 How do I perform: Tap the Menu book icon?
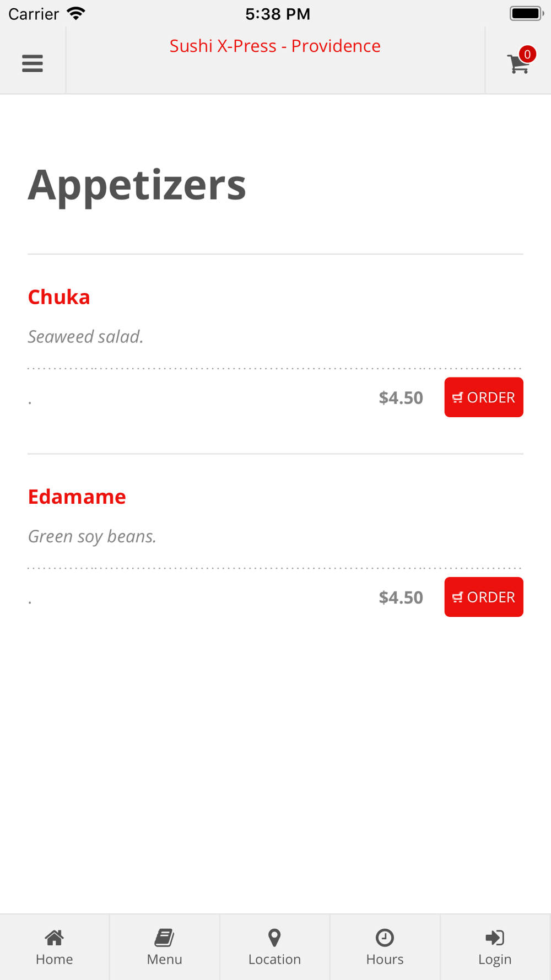[164, 937]
